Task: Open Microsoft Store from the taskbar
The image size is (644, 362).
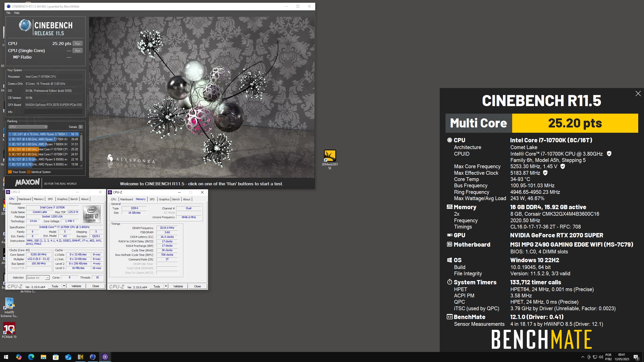Action: point(56,357)
